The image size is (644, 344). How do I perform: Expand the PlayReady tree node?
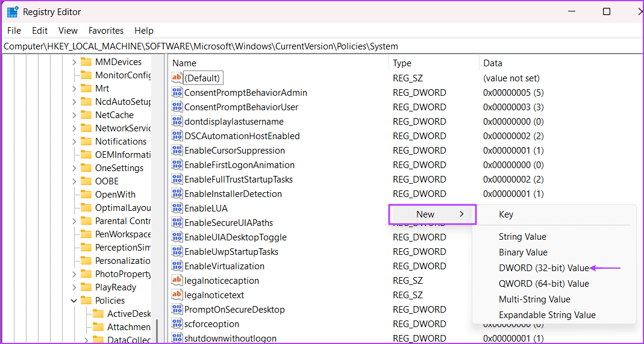(74, 287)
